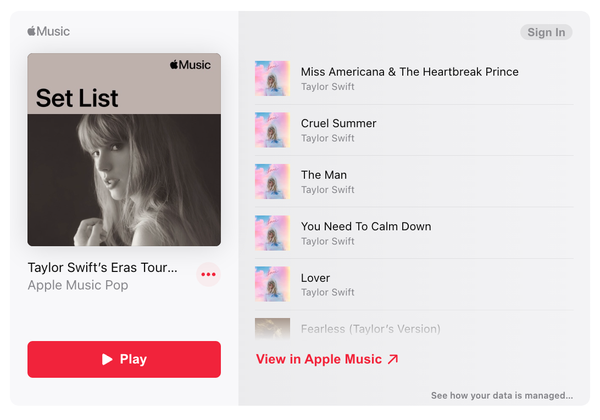
Task: Open Taylor Swift's Eras Tour playlist title
Action: click(x=102, y=267)
